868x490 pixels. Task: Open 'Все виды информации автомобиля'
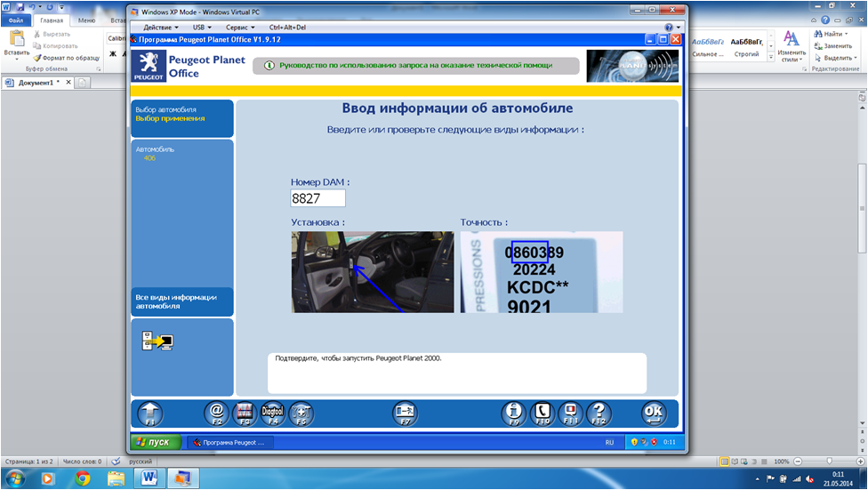coord(181,301)
